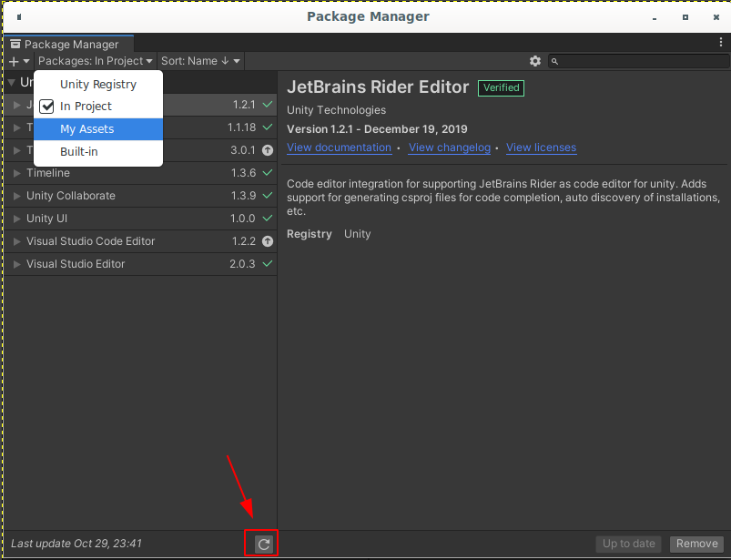Image resolution: width=731 pixels, height=560 pixels.
Task: Click the refresh package list icon
Action: (263, 544)
